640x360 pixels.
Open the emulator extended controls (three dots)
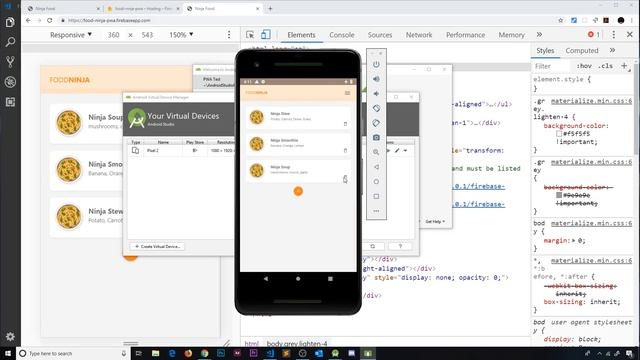[x=376, y=211]
